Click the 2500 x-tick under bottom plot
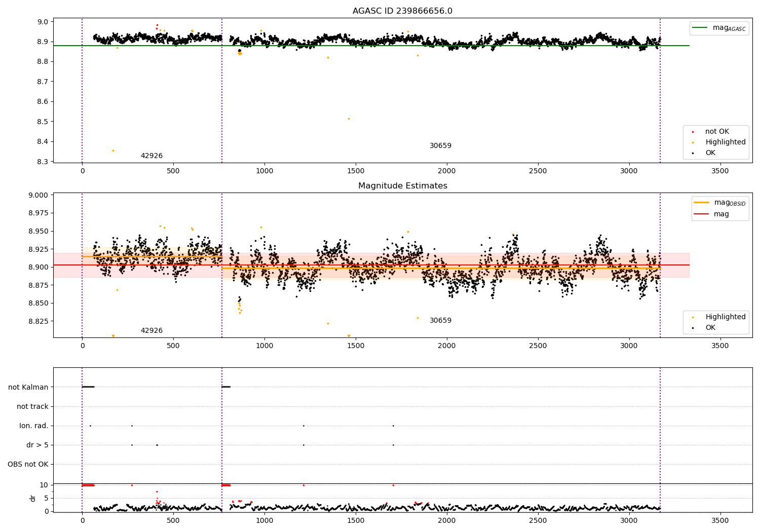 [538, 521]
